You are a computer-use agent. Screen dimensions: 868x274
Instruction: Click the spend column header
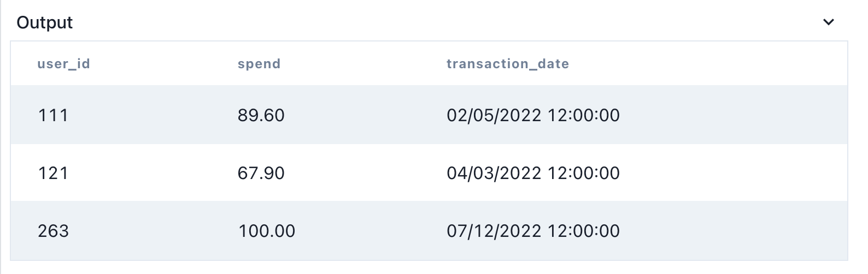point(259,64)
